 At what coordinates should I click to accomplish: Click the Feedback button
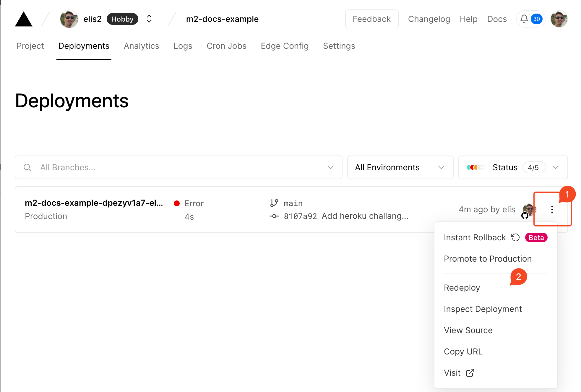[x=371, y=19]
